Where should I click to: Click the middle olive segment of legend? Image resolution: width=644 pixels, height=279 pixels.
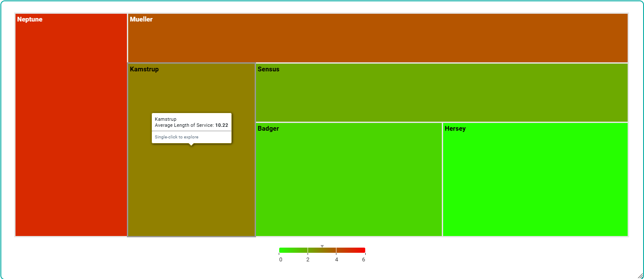[322, 250]
